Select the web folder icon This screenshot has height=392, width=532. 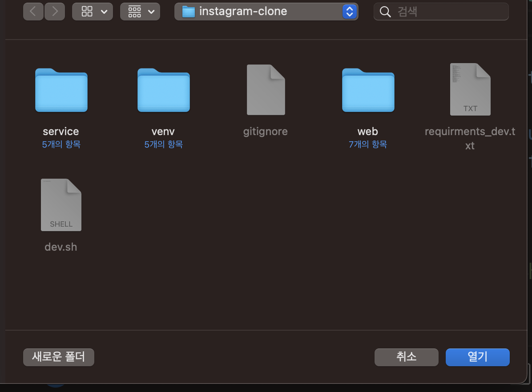368,90
